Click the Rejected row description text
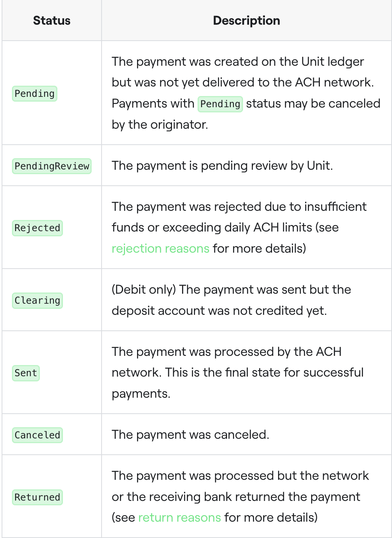 tap(239, 228)
